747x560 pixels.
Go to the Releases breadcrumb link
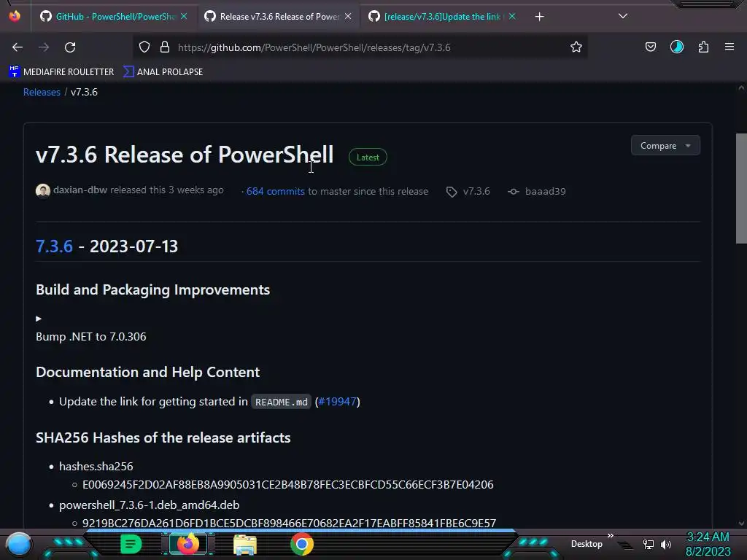click(x=42, y=92)
